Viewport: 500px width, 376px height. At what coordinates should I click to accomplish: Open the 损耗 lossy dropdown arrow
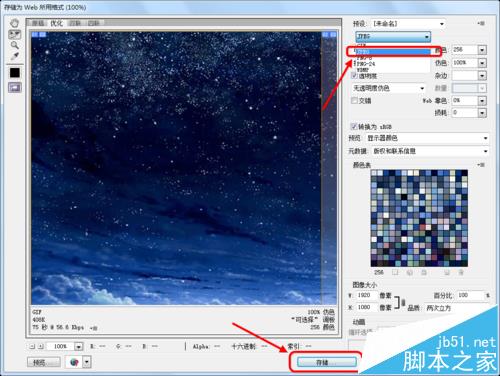click(x=482, y=113)
